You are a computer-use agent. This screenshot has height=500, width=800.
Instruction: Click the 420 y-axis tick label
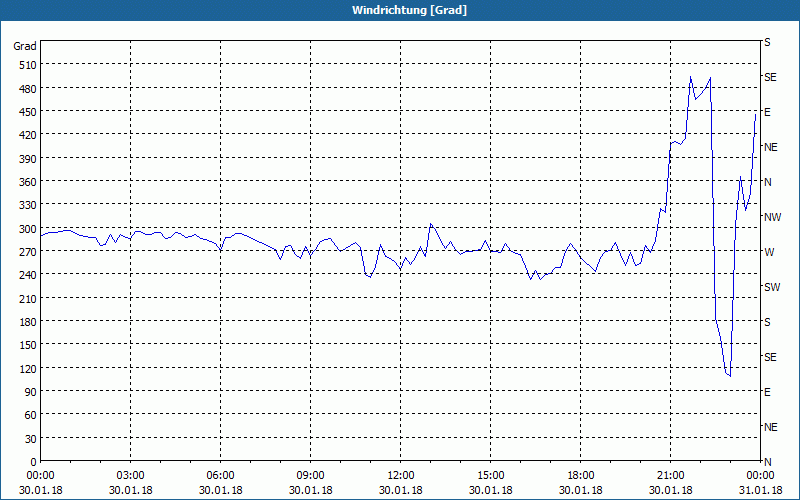(28, 135)
